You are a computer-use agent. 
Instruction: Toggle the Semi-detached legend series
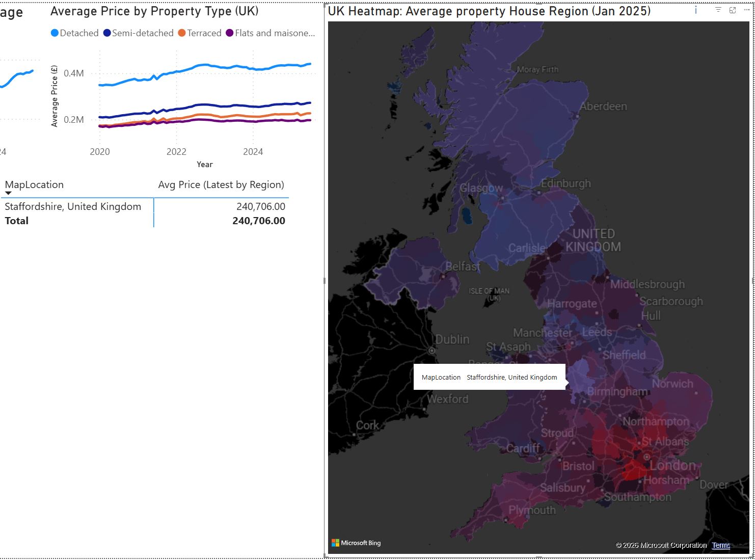[138, 33]
